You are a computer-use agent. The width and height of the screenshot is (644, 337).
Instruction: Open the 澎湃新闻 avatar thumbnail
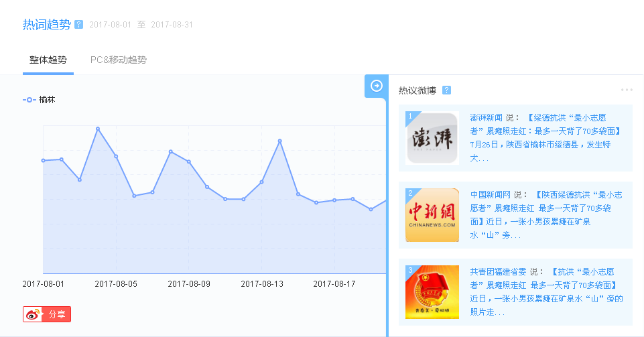(432, 138)
